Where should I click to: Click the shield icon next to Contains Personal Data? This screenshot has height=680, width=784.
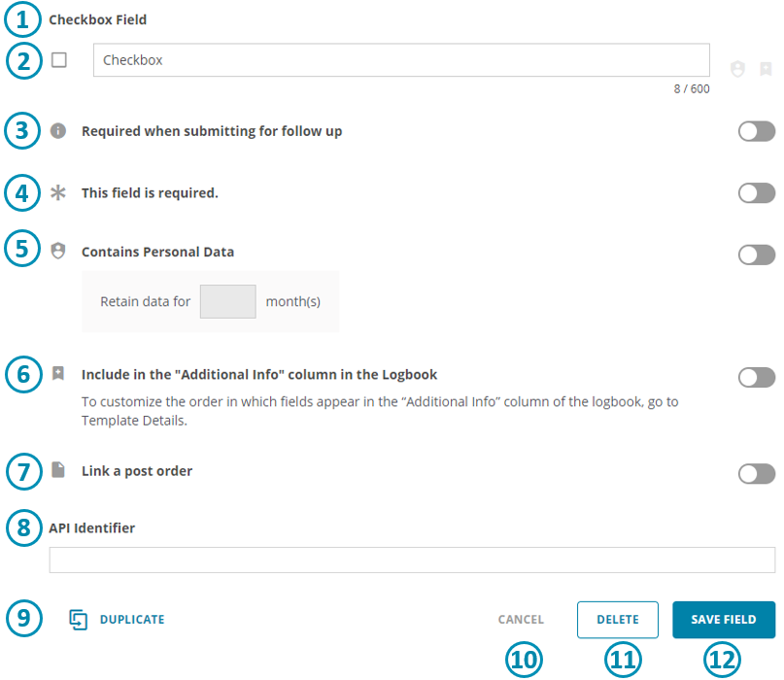[x=58, y=251]
